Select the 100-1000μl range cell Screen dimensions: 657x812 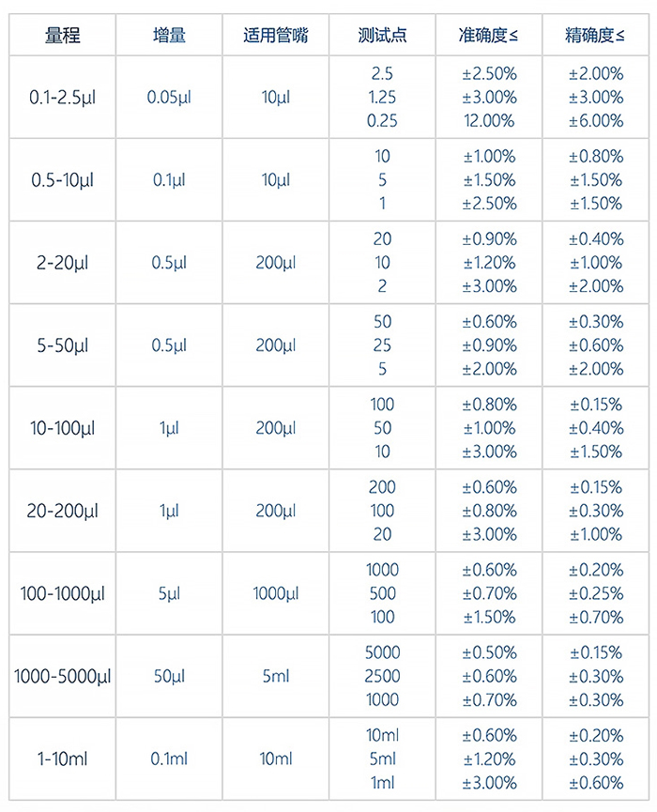62,593
